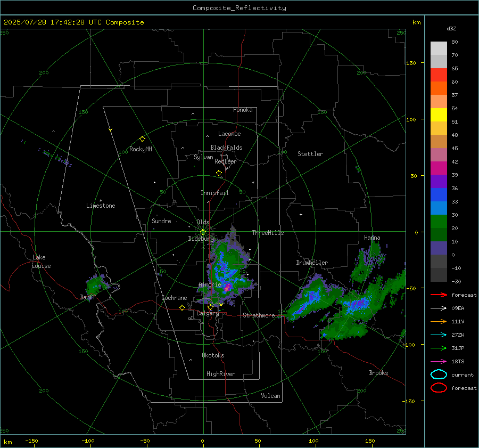Click the Stettler city label
Image resolution: width=479 pixels, height=448 pixels.
(x=310, y=154)
